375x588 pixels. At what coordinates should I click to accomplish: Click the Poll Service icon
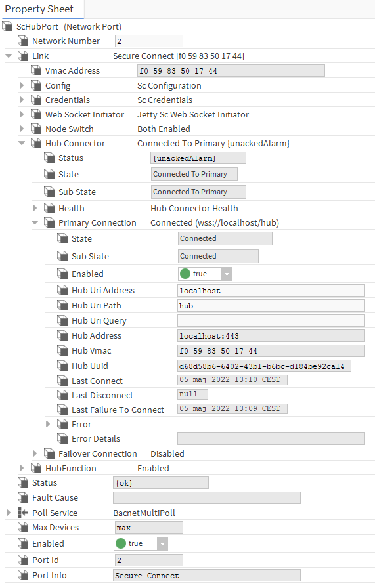tap(23, 513)
